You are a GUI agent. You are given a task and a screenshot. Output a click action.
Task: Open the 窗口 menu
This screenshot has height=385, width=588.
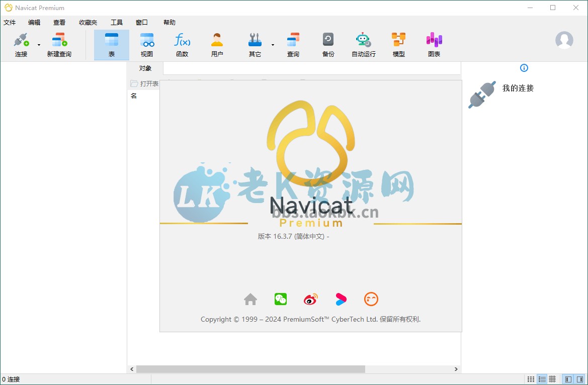point(142,23)
